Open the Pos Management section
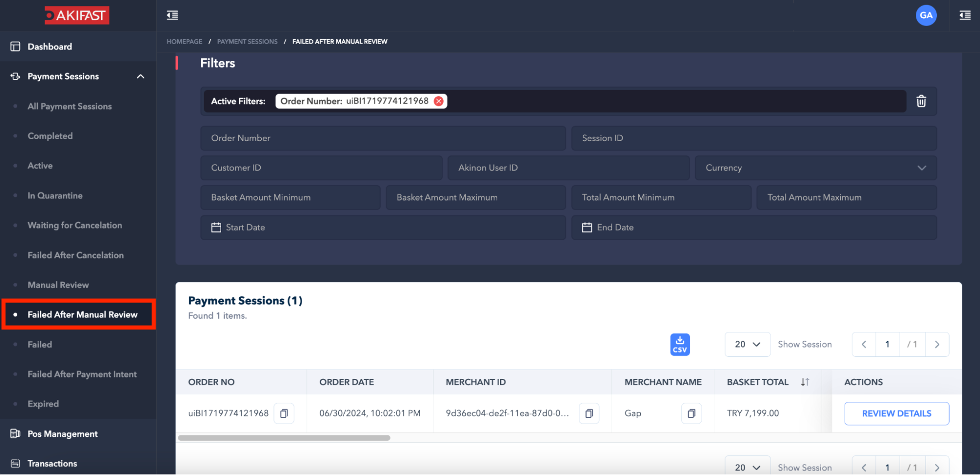This screenshot has height=475, width=980. pos(62,434)
